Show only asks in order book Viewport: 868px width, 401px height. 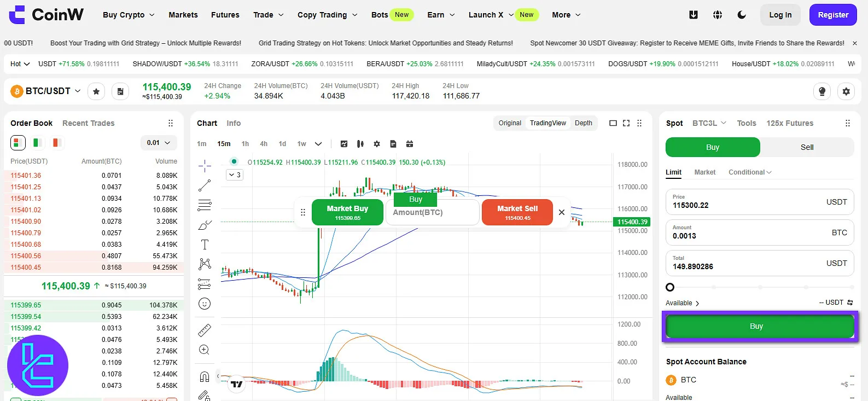click(x=56, y=143)
